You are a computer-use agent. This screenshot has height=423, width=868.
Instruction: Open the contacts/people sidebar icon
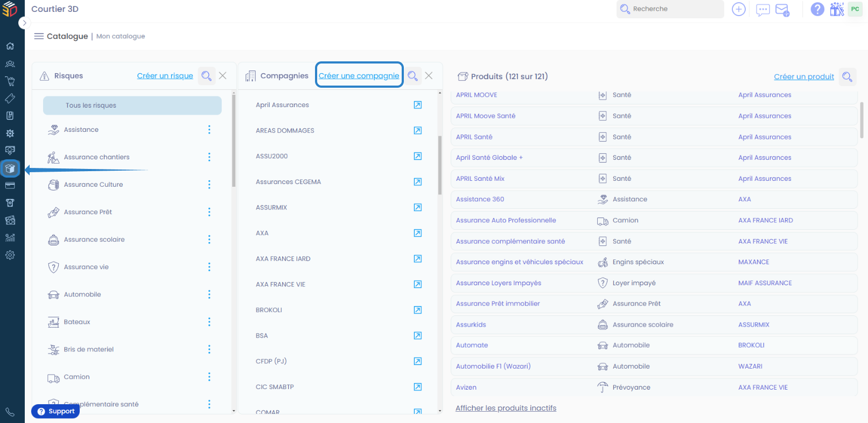(10, 64)
